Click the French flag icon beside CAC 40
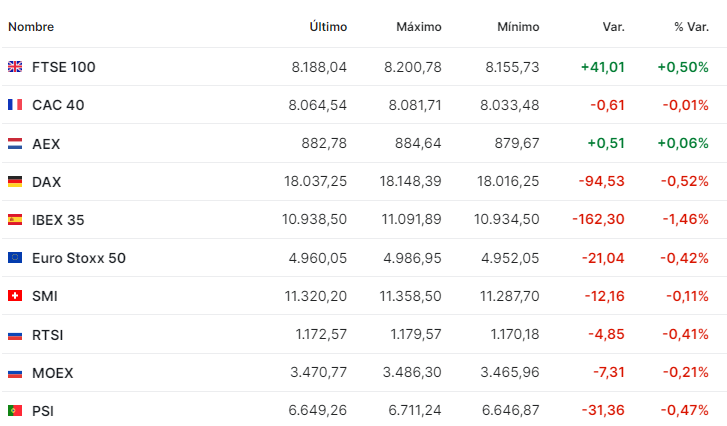 [15, 105]
